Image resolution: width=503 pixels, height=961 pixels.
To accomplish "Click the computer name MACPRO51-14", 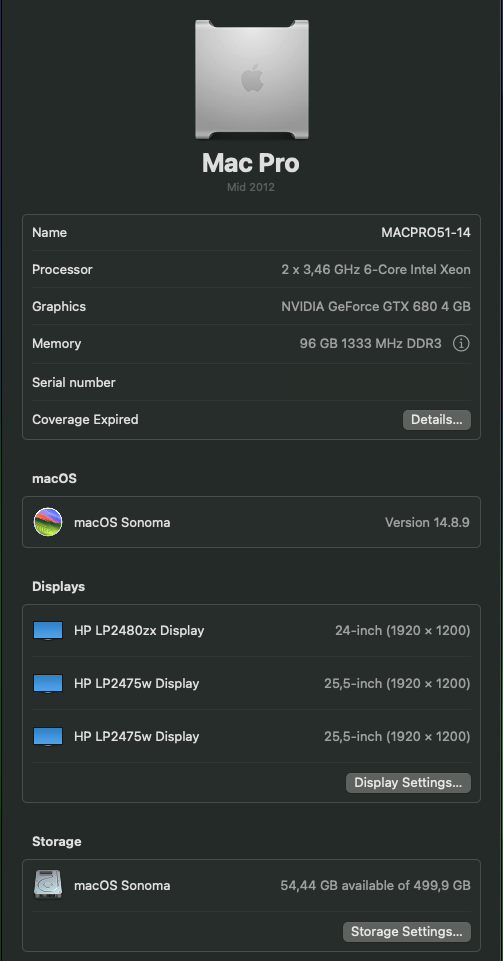I will [x=426, y=233].
